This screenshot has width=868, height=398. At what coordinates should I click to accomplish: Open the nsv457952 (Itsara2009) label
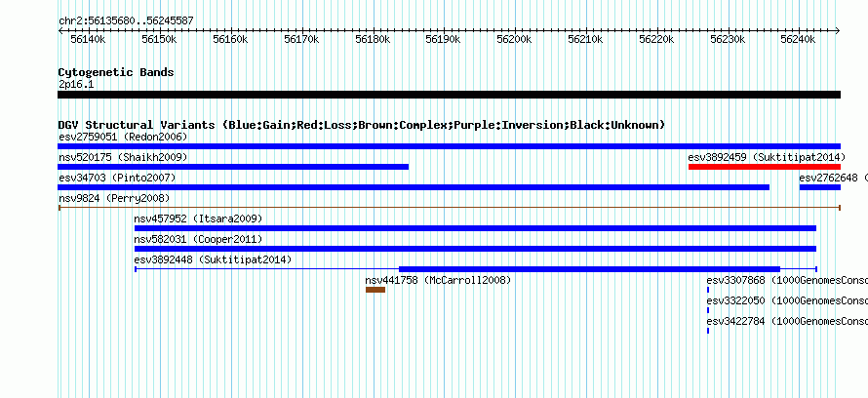point(198,219)
